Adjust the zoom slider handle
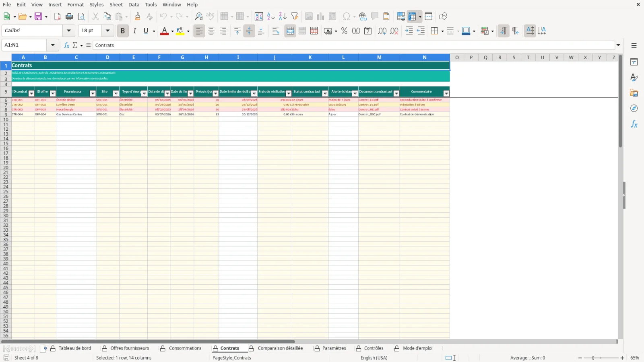The width and height of the screenshot is (644, 362). 593,358
